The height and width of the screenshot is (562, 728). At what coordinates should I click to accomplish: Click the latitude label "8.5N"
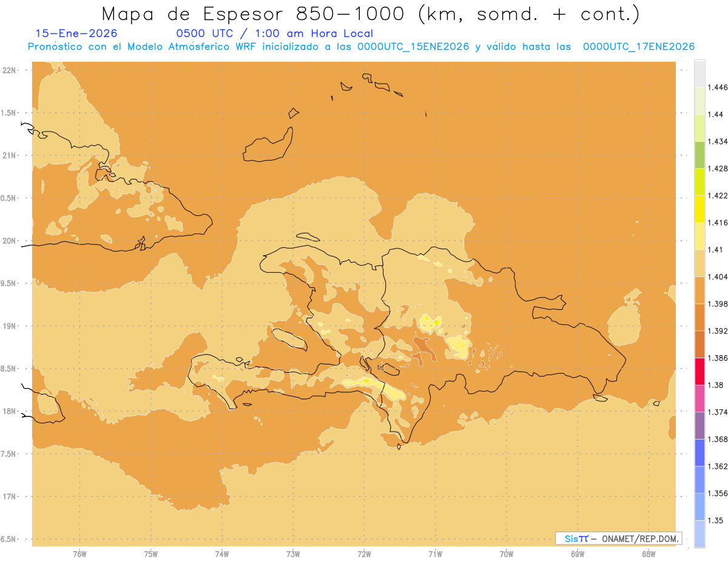(9, 369)
